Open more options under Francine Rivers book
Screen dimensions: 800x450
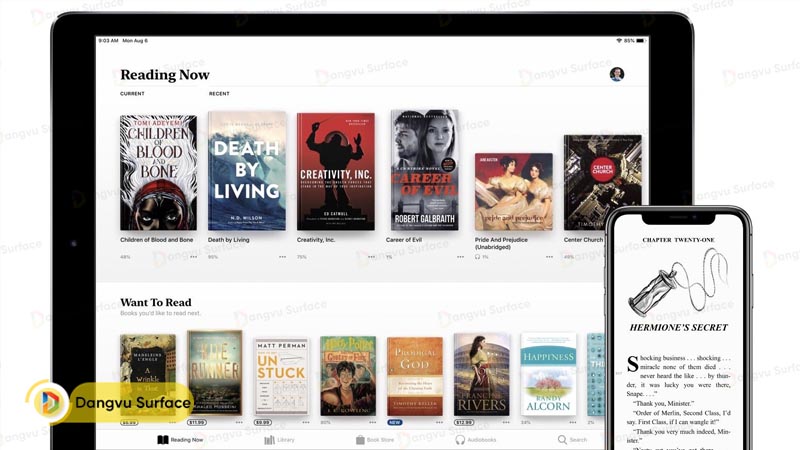[x=506, y=422]
